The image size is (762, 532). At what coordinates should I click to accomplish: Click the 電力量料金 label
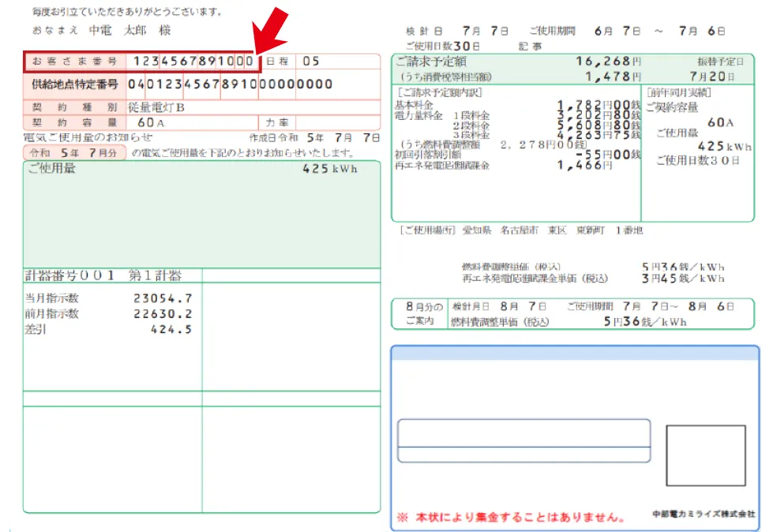pyautogui.click(x=419, y=115)
